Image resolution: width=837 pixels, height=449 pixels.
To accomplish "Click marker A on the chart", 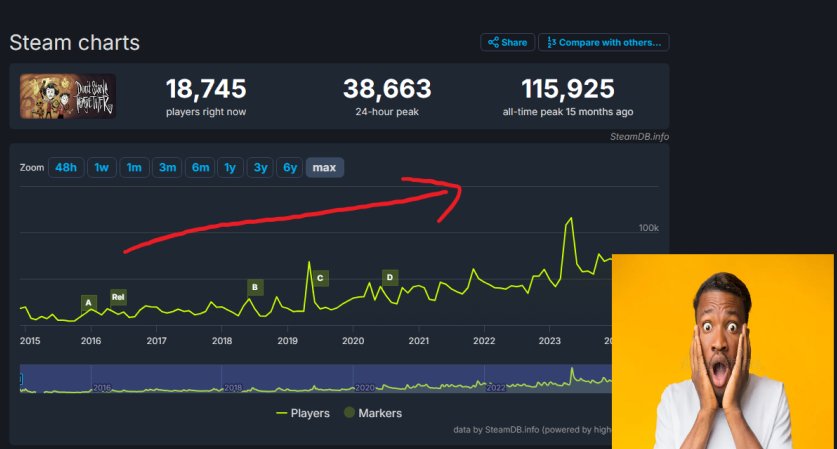I will (x=89, y=301).
